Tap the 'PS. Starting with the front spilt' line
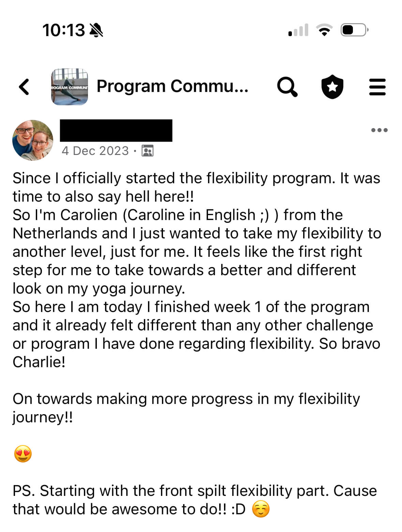 click(x=194, y=491)
